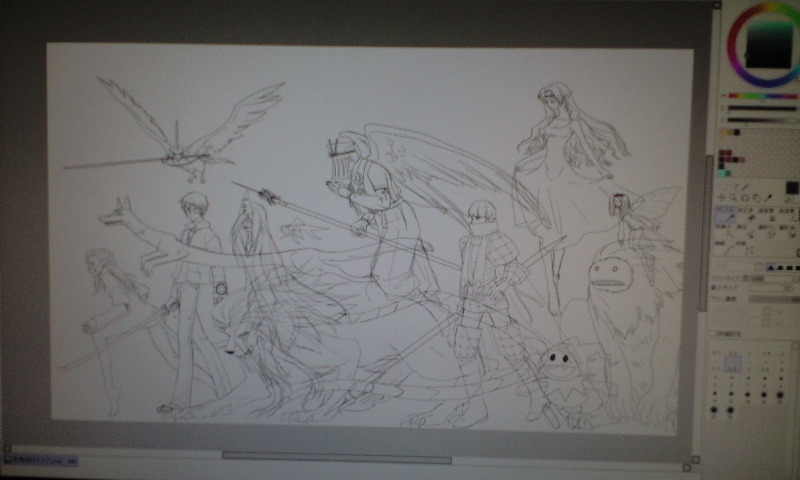The image size is (800, 480).
Task: Select the open file tab at bottom left
Action: [x=41, y=461]
